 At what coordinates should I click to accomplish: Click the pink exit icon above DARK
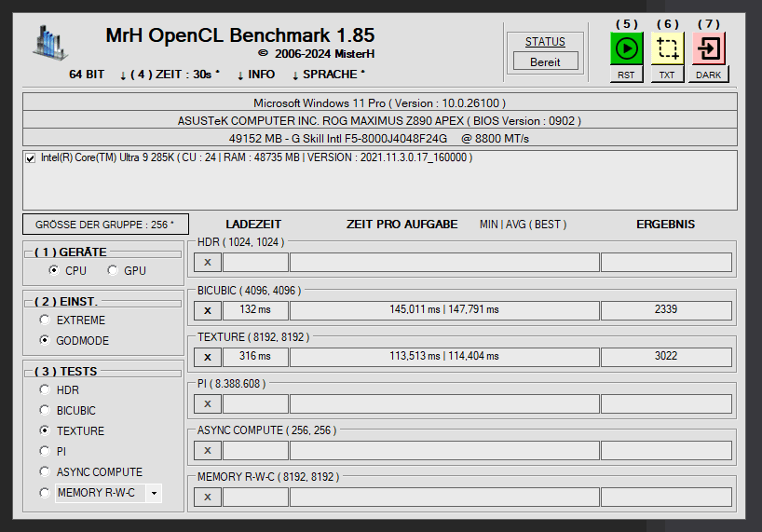709,48
